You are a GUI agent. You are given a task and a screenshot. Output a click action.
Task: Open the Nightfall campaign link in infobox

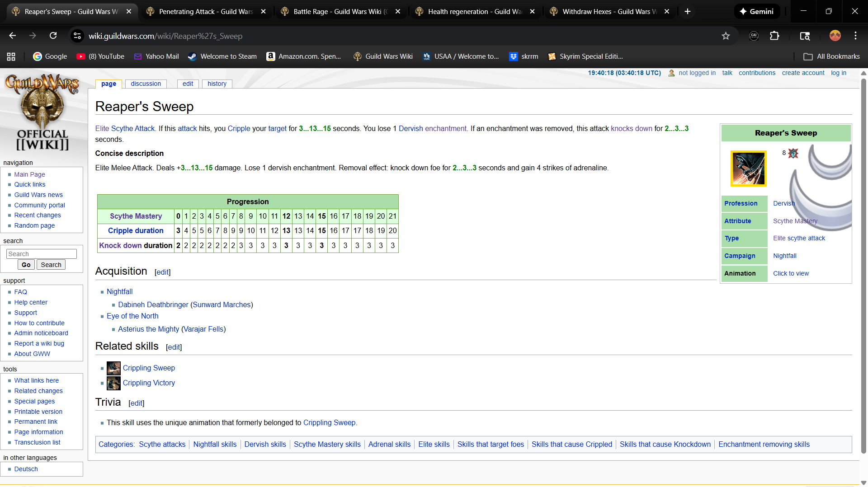785,256
